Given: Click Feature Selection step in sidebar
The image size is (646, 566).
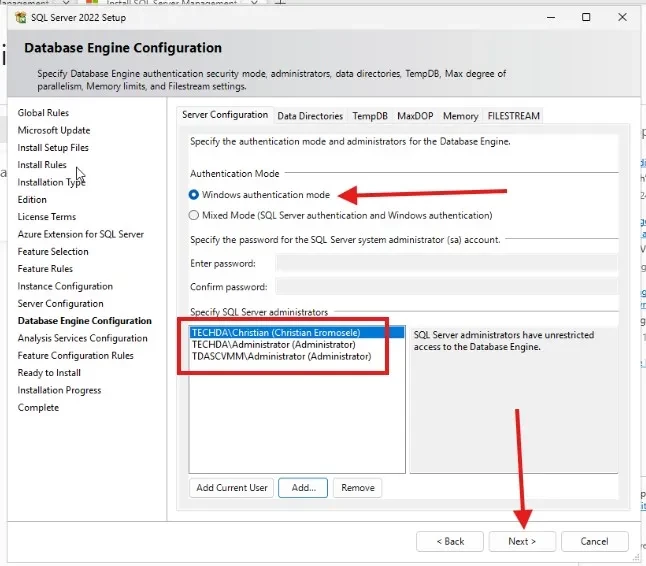Looking at the screenshot, I should click(x=53, y=252).
